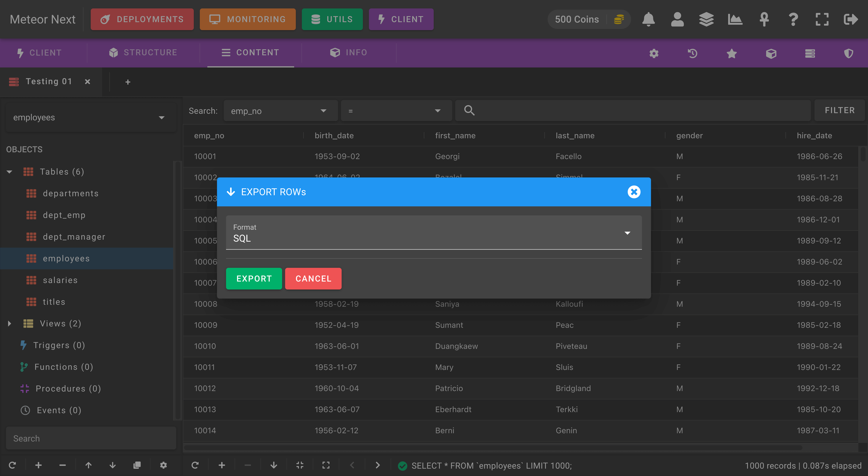Select the dept_emp table

pyautogui.click(x=64, y=215)
